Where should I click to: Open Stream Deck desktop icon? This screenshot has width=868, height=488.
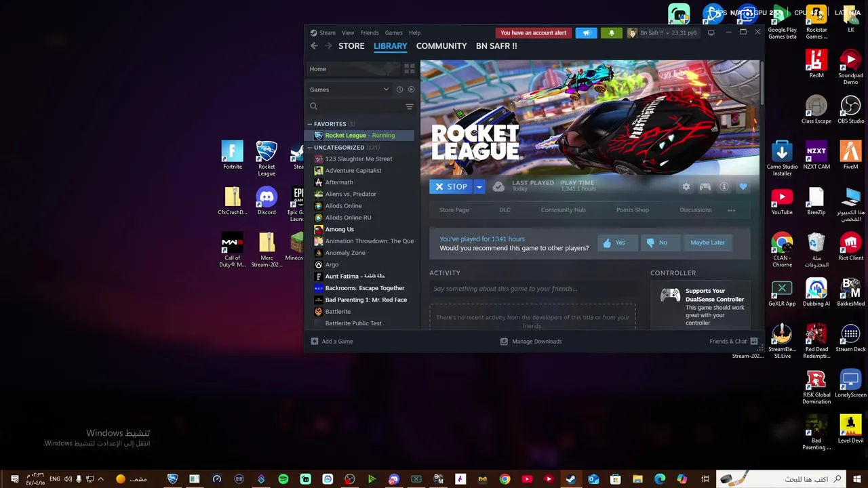(x=850, y=338)
